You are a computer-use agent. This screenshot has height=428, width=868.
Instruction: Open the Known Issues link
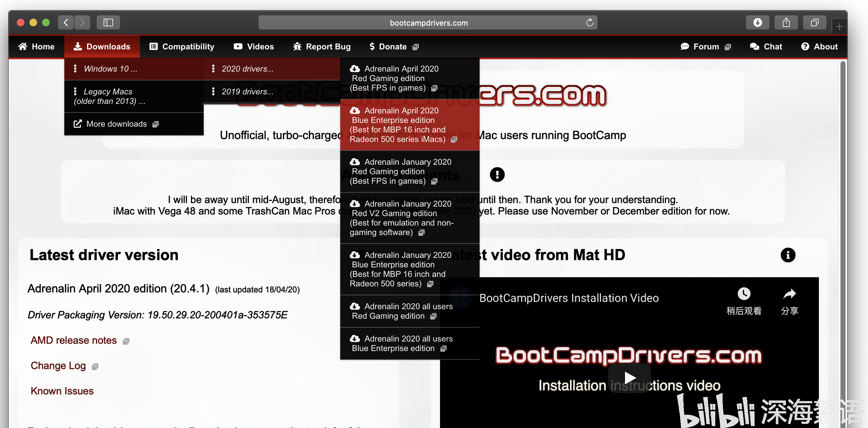coord(62,391)
